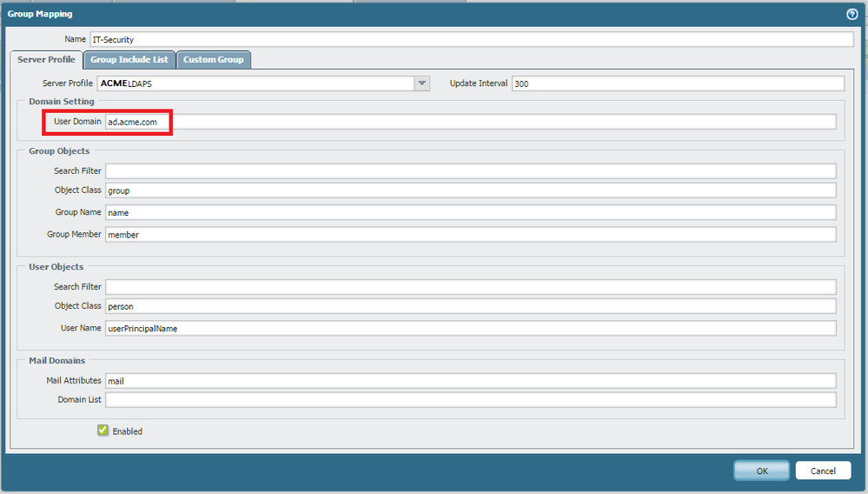
Task: Select the User Objects section heading
Action: coord(56,266)
